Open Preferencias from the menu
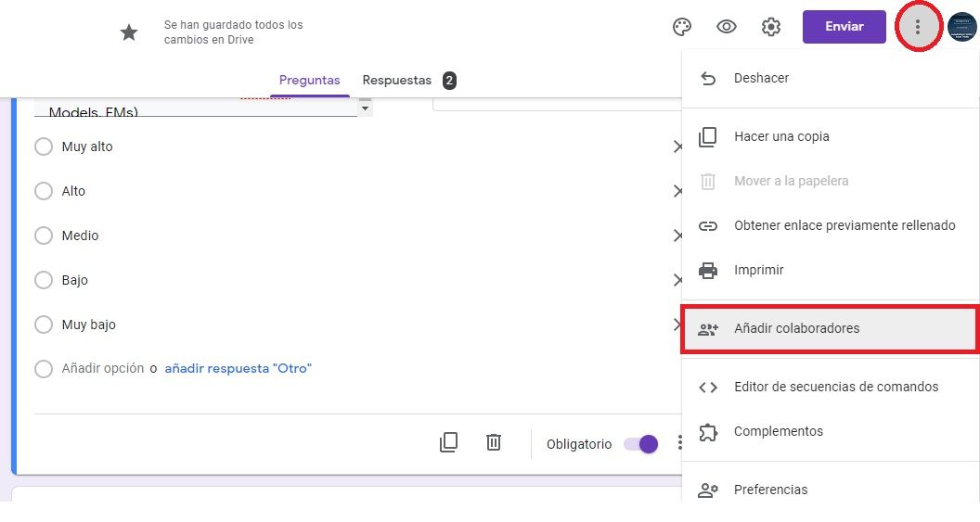The width and height of the screenshot is (980, 522). (x=830, y=490)
